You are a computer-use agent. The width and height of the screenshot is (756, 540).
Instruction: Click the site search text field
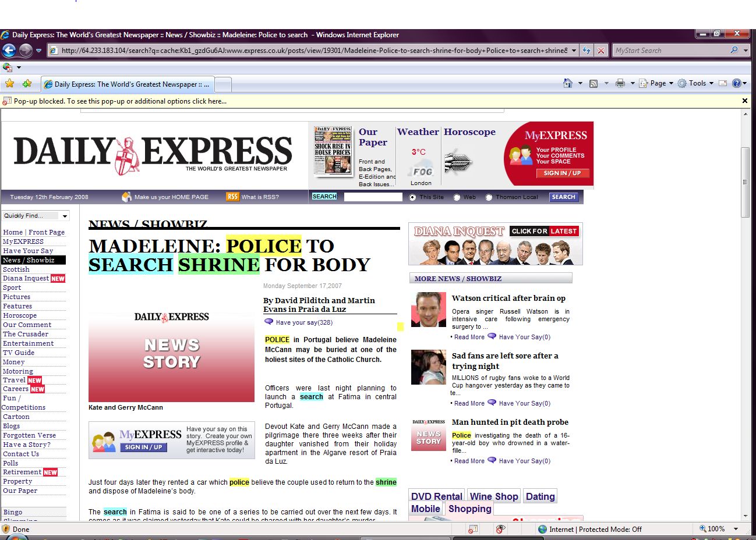click(373, 197)
